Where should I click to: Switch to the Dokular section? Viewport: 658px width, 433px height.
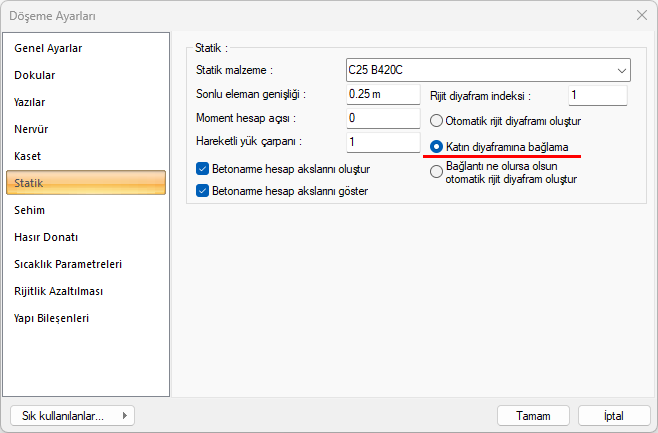click(x=35, y=75)
